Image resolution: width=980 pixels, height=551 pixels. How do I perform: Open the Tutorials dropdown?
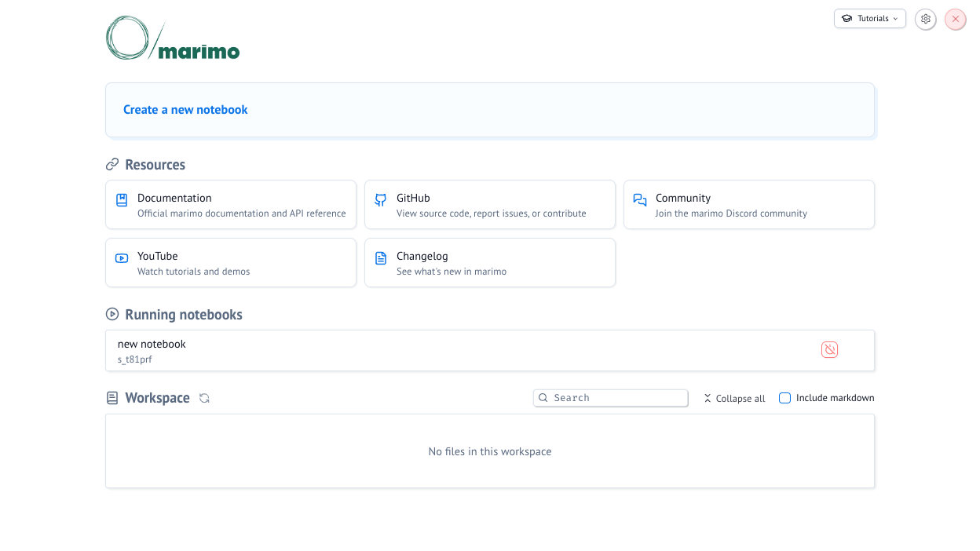point(869,19)
